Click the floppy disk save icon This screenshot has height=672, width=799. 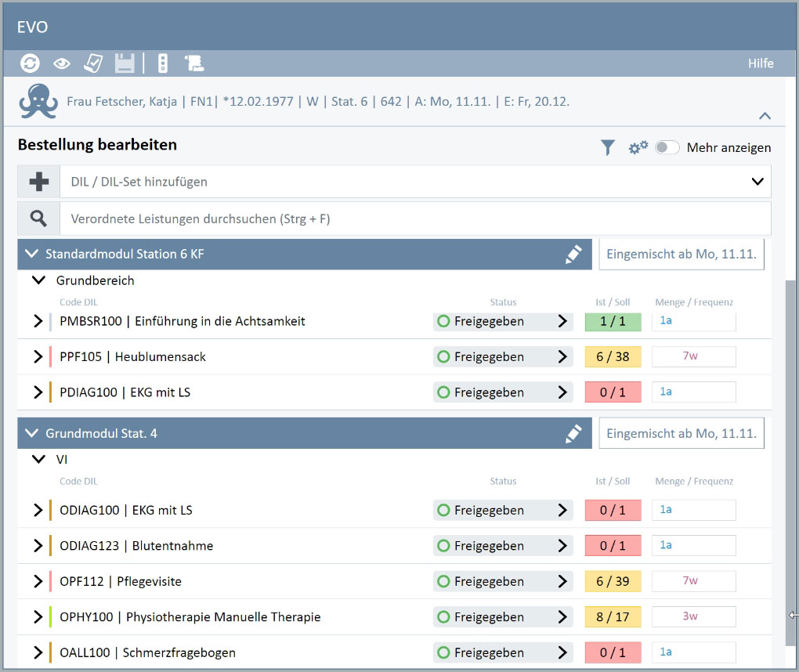(x=125, y=63)
